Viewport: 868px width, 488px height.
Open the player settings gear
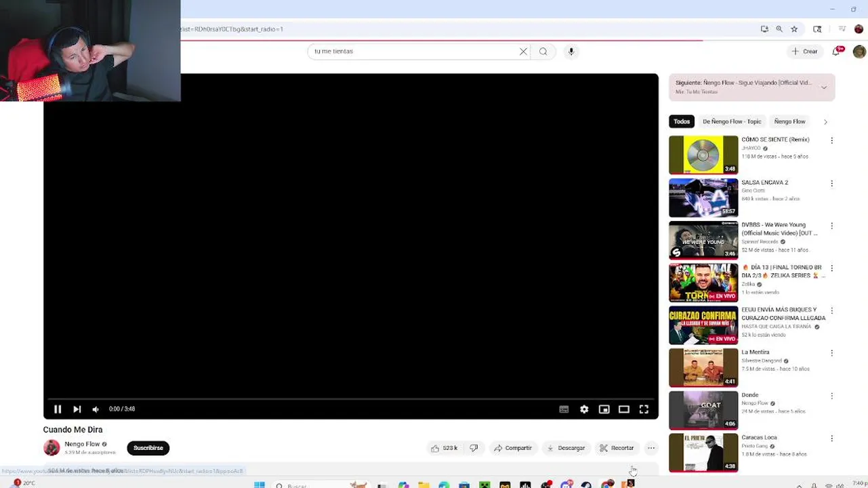[x=584, y=409]
